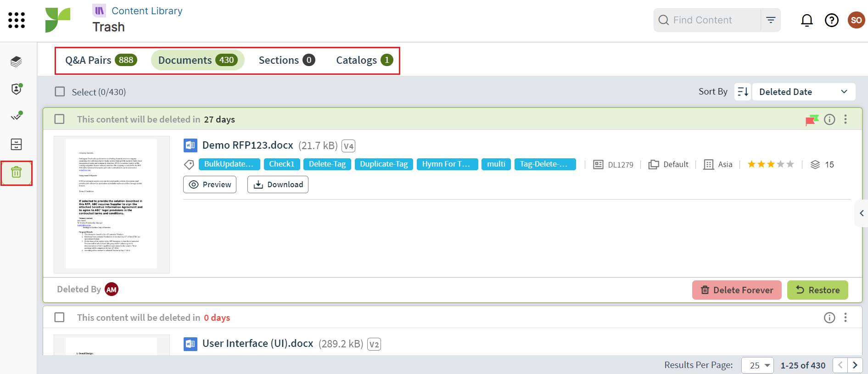
Task: Open more options for Demo RFP123
Action: tap(846, 119)
